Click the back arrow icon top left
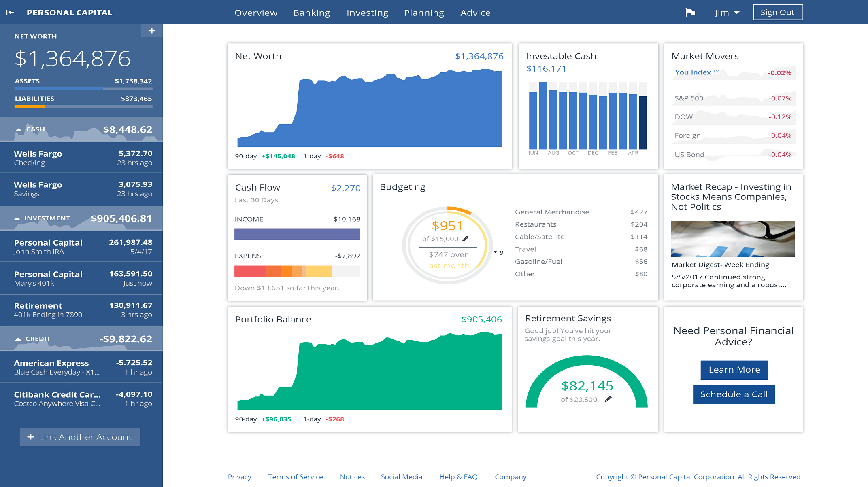Screen dimensions: 868x487 click(x=11, y=12)
